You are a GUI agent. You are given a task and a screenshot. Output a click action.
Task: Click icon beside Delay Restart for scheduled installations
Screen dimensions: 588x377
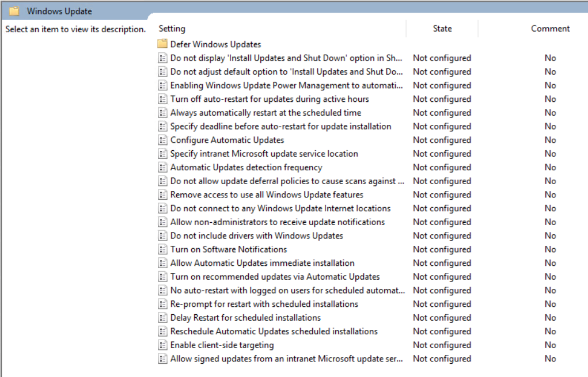click(162, 318)
